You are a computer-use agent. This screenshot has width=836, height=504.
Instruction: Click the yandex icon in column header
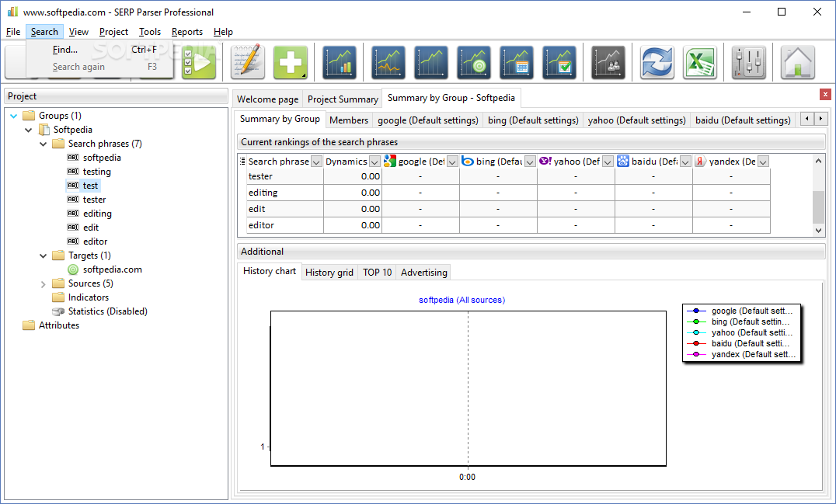[x=701, y=161]
